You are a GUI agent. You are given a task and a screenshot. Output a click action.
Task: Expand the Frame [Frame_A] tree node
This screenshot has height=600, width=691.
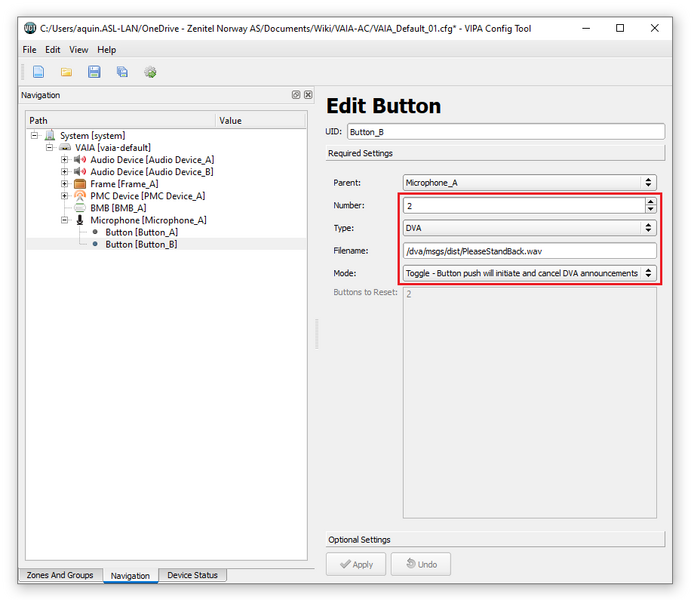click(65, 184)
